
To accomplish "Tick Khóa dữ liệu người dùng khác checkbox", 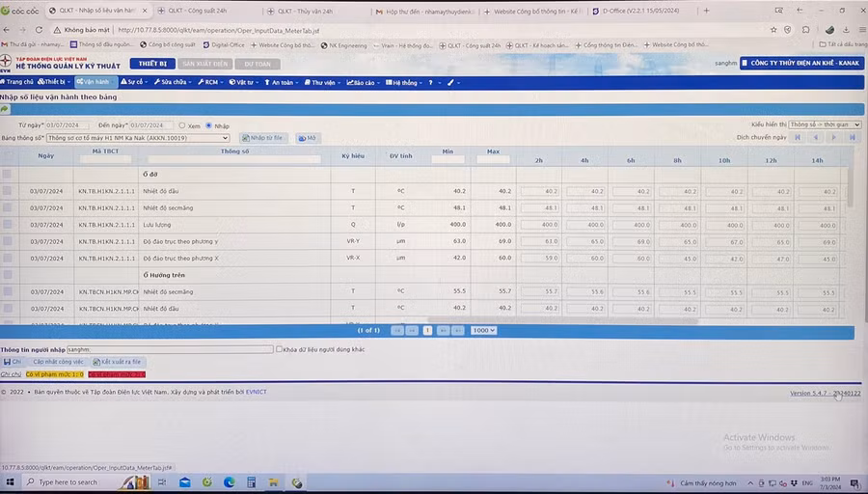I will 280,349.
